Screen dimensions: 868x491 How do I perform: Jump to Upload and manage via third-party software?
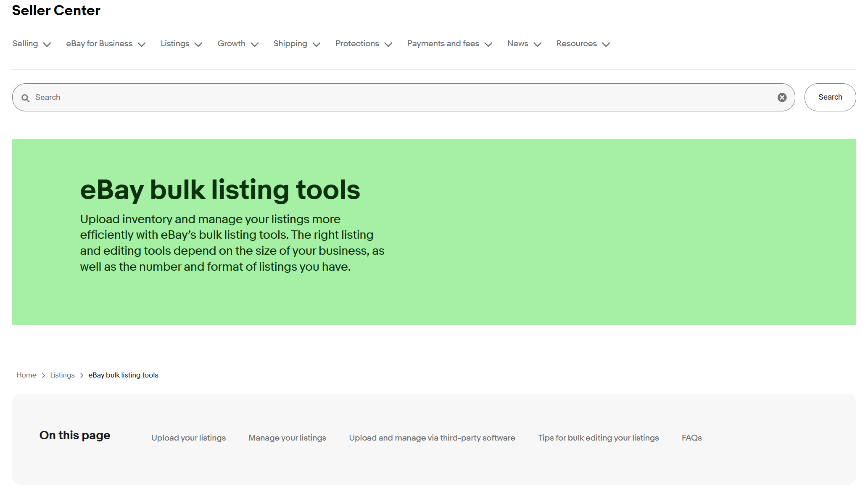pos(432,438)
